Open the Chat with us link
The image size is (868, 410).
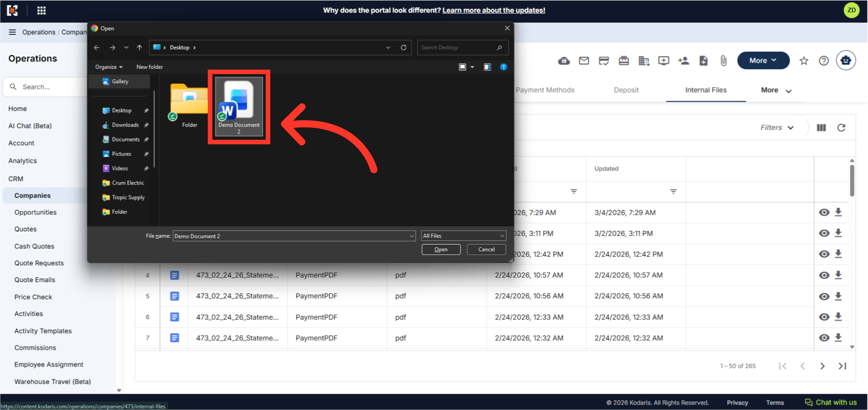[x=830, y=402]
